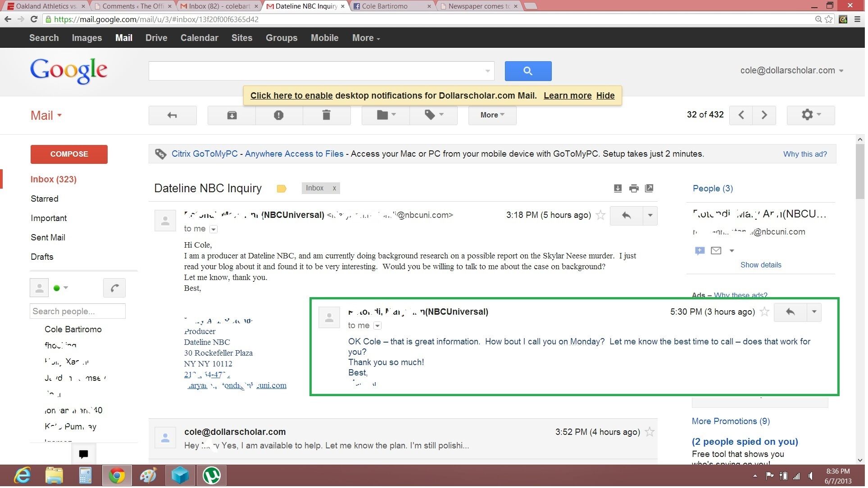Viewport: 868px width, 488px height.
Task: Open the Important folder
Action: coord(49,219)
